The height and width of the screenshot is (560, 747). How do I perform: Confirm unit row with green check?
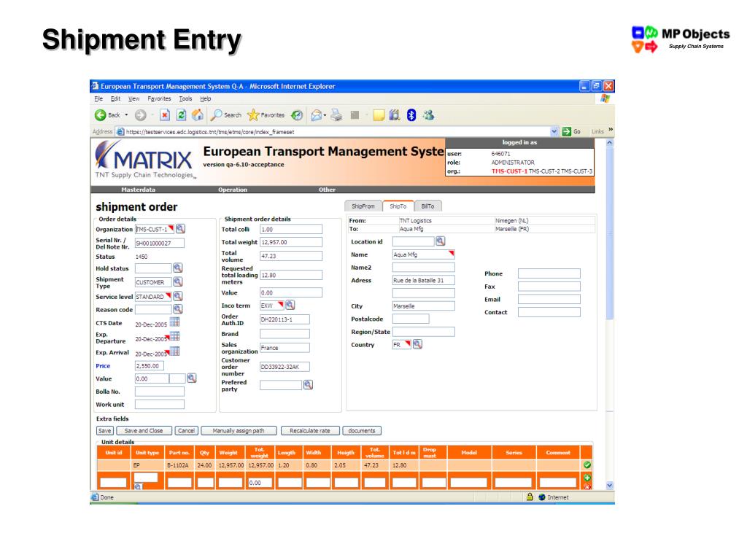[587, 464]
